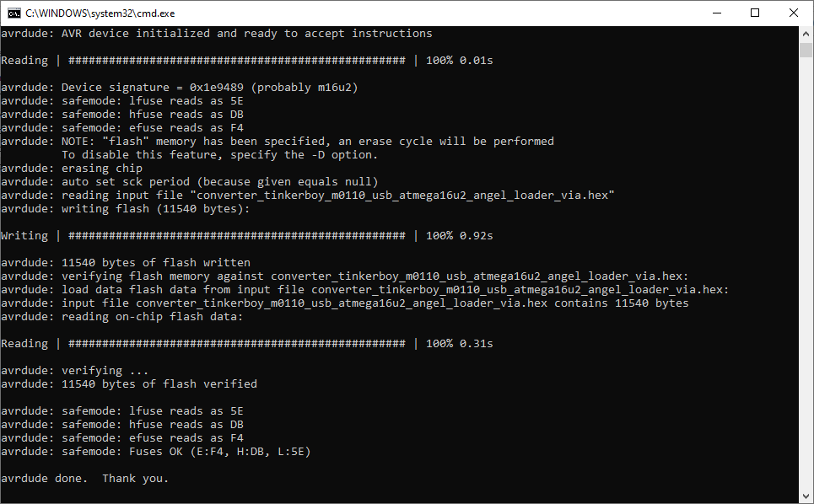Click the 'reading input file' hex filename
Screen dimensions: 814x504
tap(406, 196)
